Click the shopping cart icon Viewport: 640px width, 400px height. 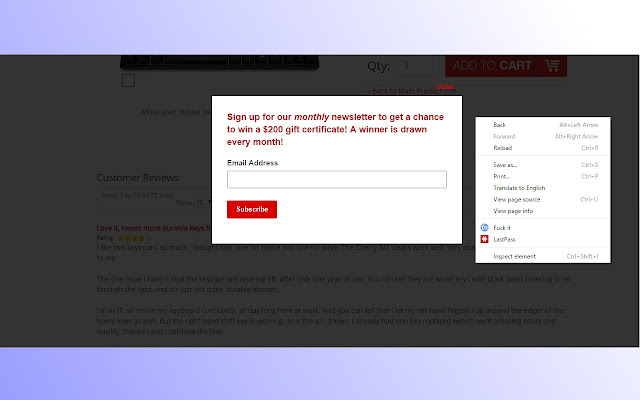click(x=552, y=65)
